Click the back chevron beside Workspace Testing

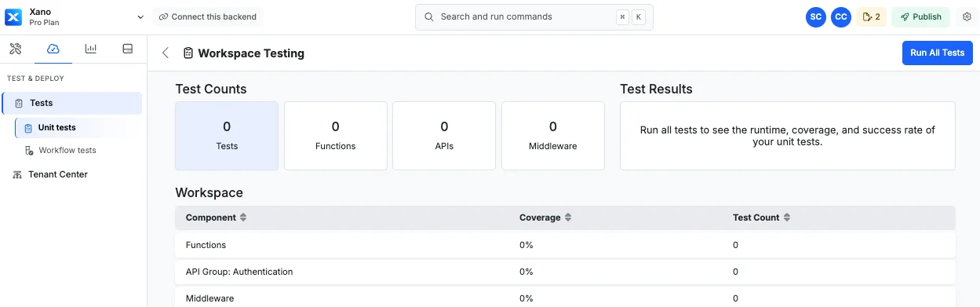[x=166, y=53]
